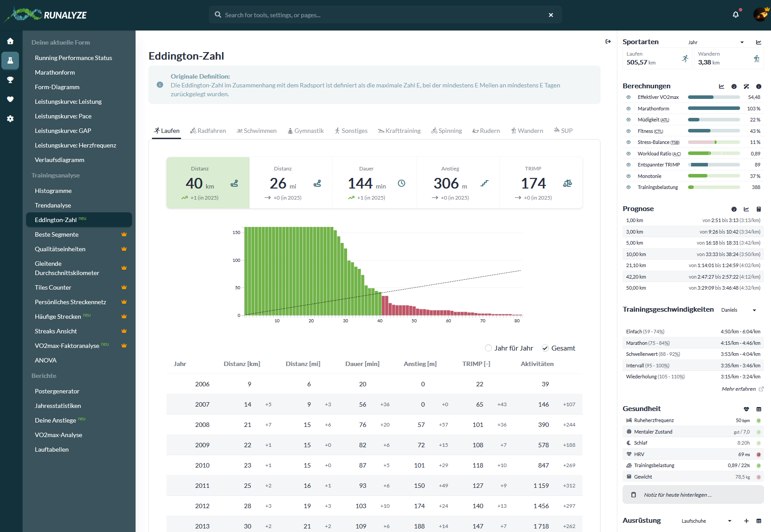Click the home icon in left rail
Screen dimensions: 771x532
(x=10, y=41)
